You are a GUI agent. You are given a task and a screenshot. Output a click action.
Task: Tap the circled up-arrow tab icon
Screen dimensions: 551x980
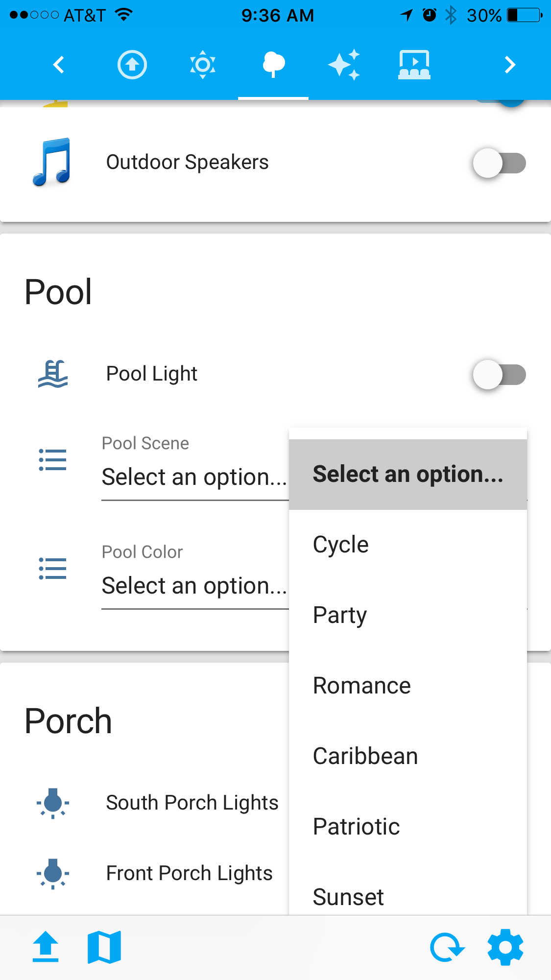pos(132,65)
